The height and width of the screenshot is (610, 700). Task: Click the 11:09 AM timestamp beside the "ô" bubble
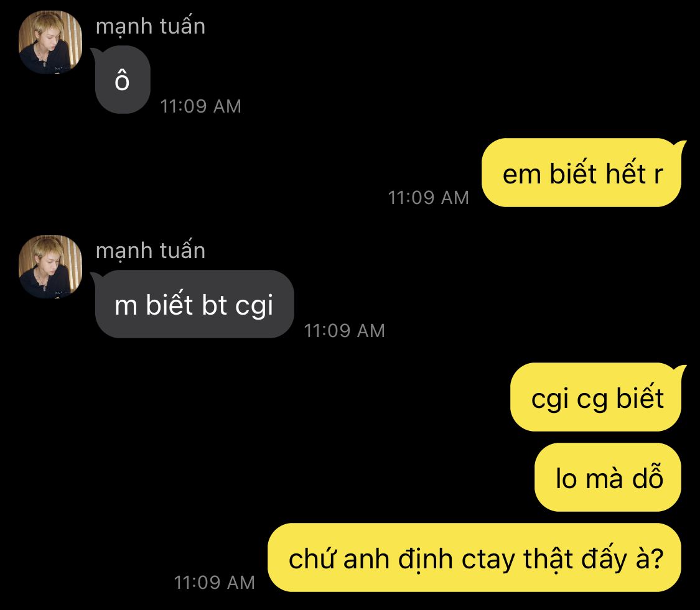[x=200, y=106]
